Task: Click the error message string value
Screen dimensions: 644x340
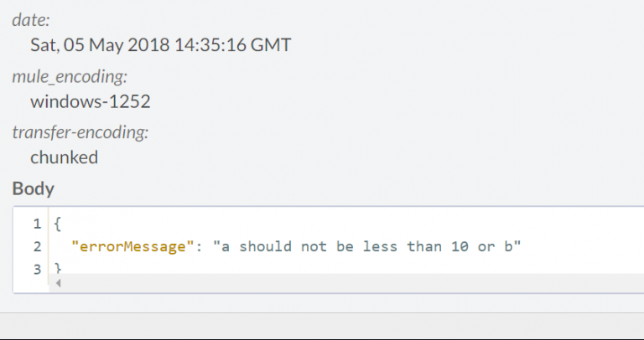Action: (x=367, y=247)
